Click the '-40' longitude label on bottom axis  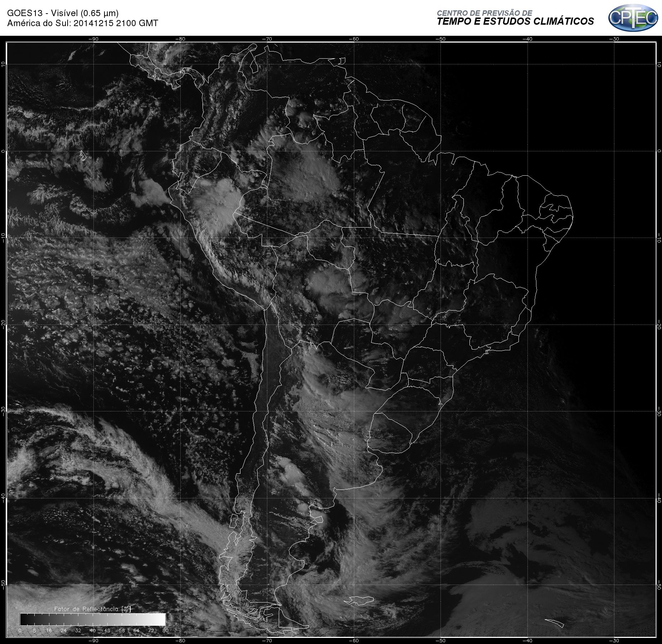point(527,641)
